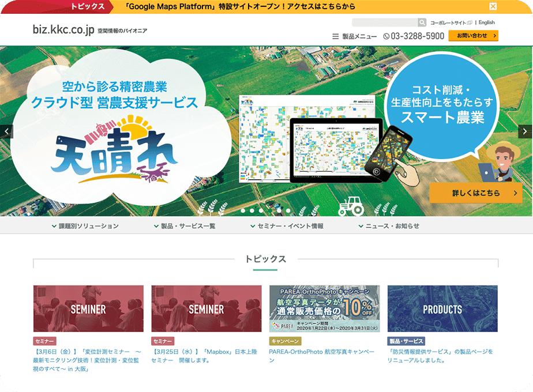Click the biz.kkc.co.jp site logo
Screen dimensions: 533x392
tap(63, 30)
